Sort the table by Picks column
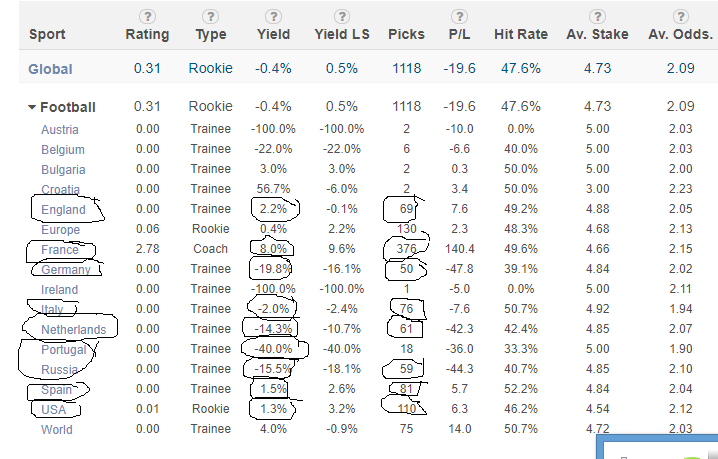718x459 pixels. point(406,34)
